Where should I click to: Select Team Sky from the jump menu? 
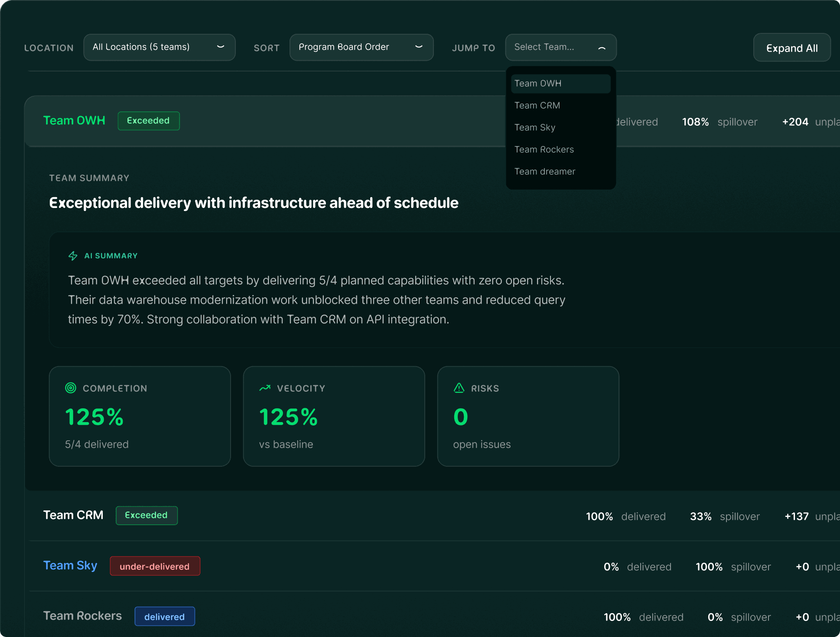[561, 128]
